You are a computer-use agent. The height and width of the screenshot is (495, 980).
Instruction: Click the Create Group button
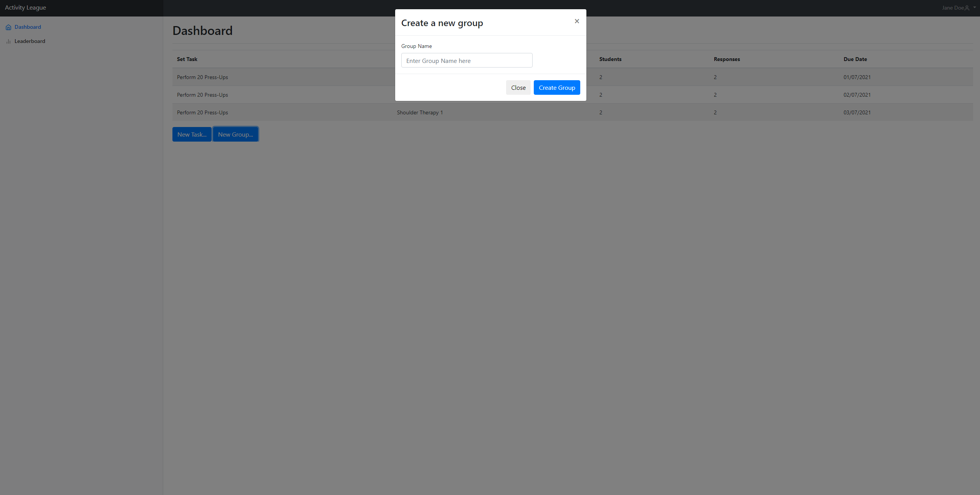556,87
